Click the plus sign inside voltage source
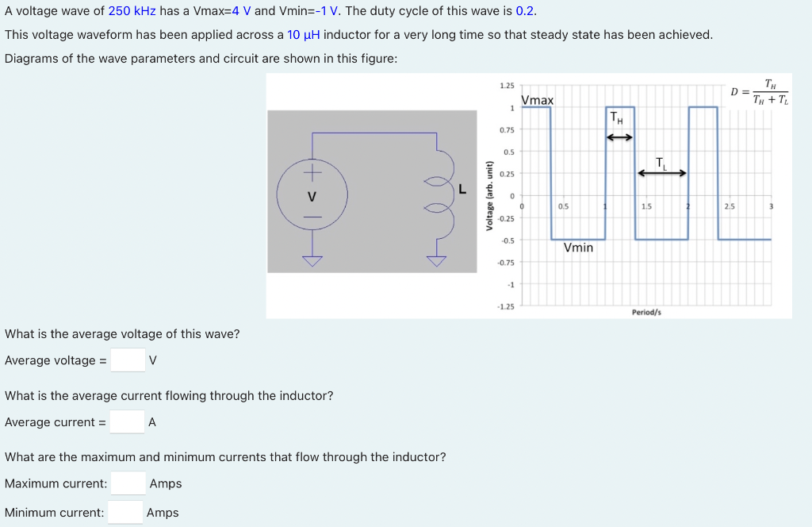The image size is (812, 527). click(312, 172)
